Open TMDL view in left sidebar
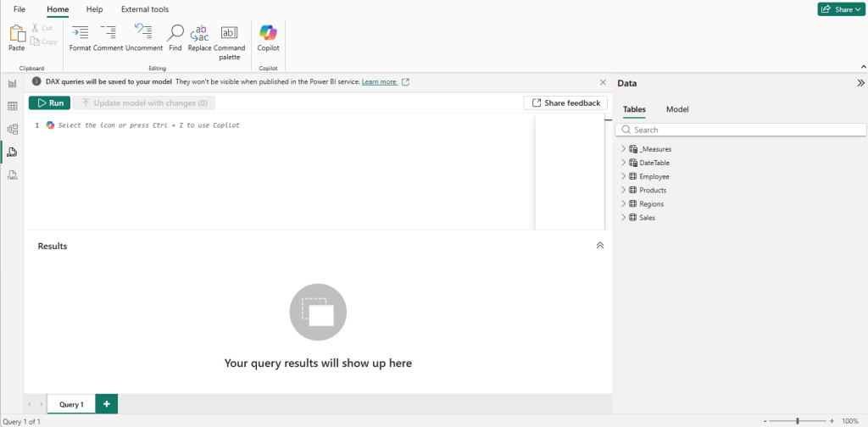 click(x=13, y=175)
